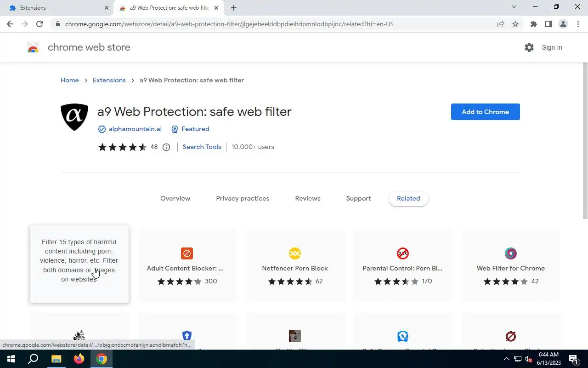
Task: Click the muted volume tray icon
Action: click(x=529, y=359)
